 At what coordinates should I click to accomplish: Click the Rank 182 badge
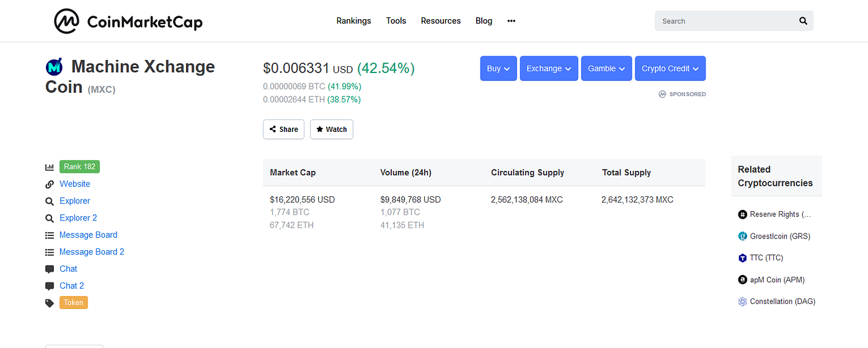point(79,167)
